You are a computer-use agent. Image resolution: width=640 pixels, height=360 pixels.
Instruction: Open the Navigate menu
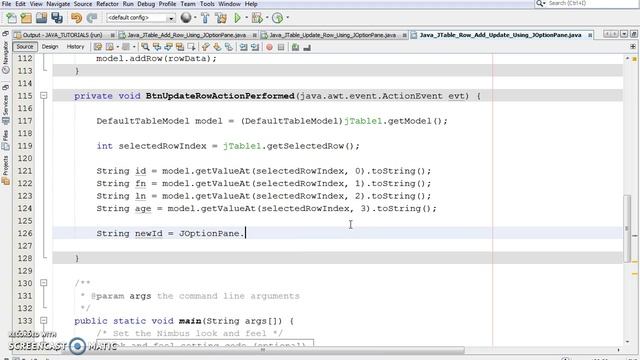(x=58, y=4)
